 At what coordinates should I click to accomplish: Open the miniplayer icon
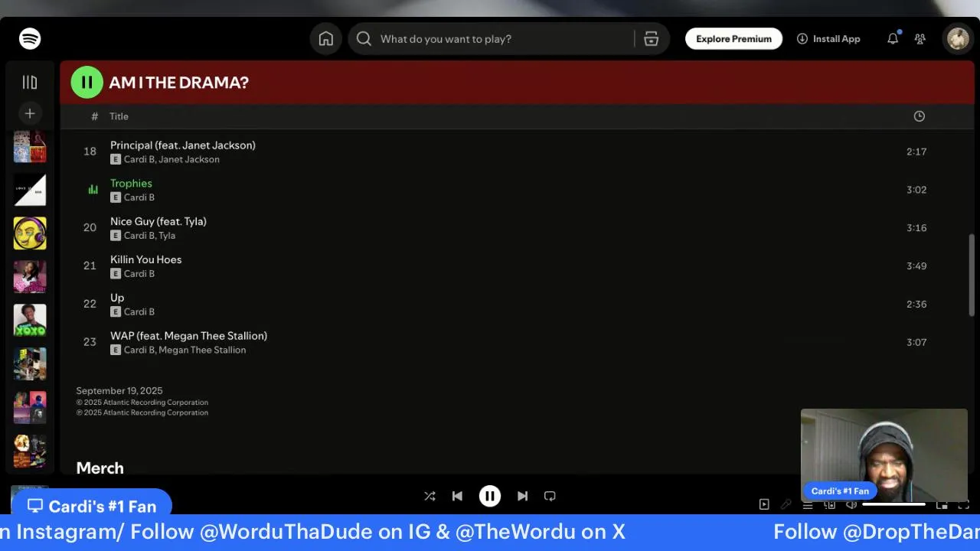(x=942, y=505)
